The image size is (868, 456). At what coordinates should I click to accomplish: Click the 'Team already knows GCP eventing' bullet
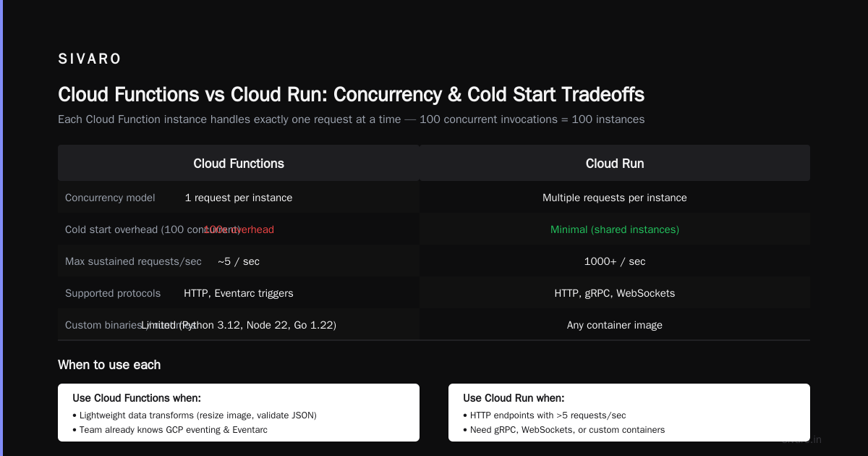[x=170, y=430]
